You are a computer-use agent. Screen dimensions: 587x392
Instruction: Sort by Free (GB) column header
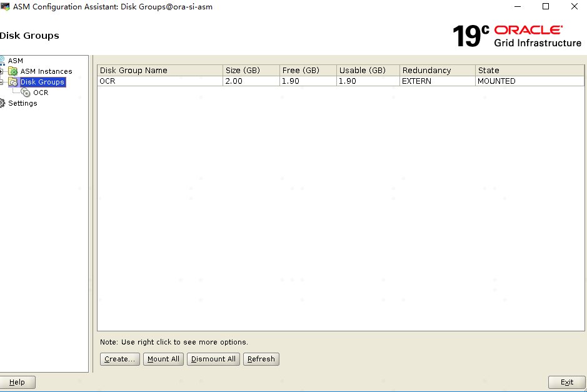[308, 71]
